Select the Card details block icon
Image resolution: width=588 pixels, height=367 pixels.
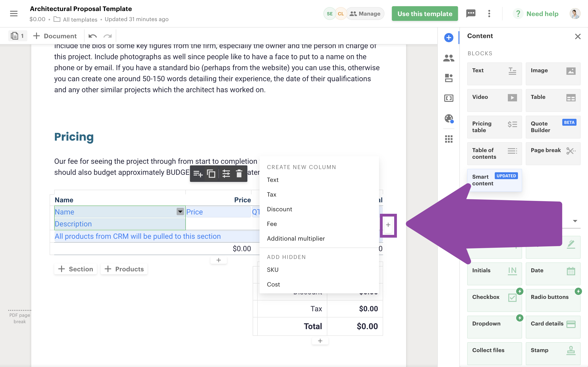pyautogui.click(x=571, y=323)
